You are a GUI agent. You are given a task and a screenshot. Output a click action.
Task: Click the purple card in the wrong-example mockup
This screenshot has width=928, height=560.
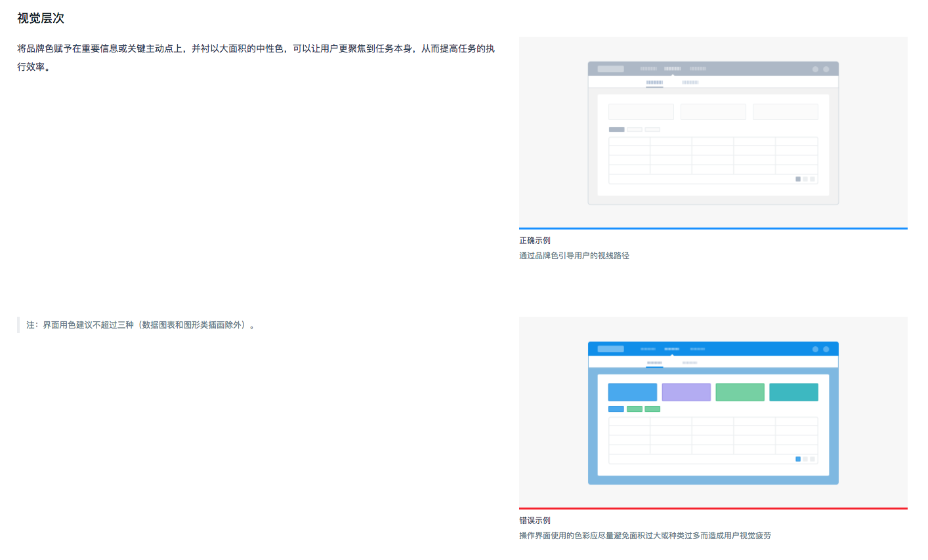pyautogui.click(x=686, y=392)
